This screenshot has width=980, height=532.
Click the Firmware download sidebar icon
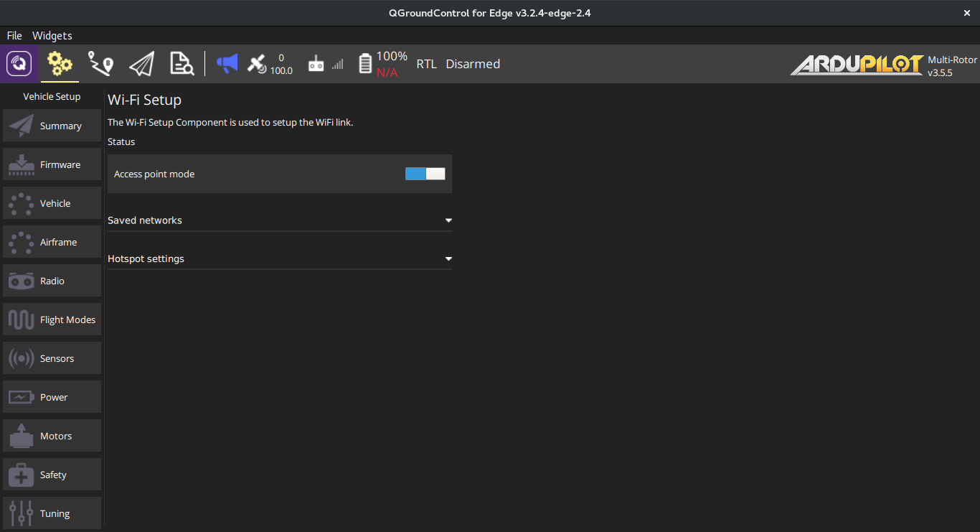pyautogui.click(x=22, y=164)
